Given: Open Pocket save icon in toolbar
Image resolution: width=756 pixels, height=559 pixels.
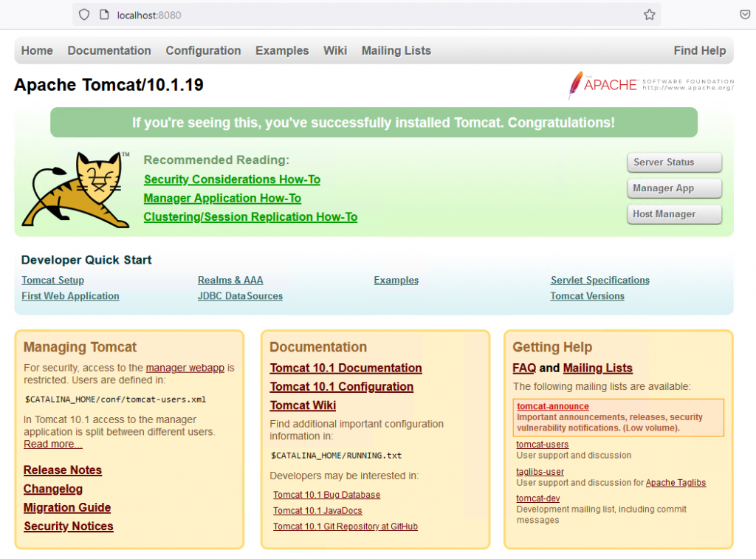Looking at the screenshot, I should (745, 15).
